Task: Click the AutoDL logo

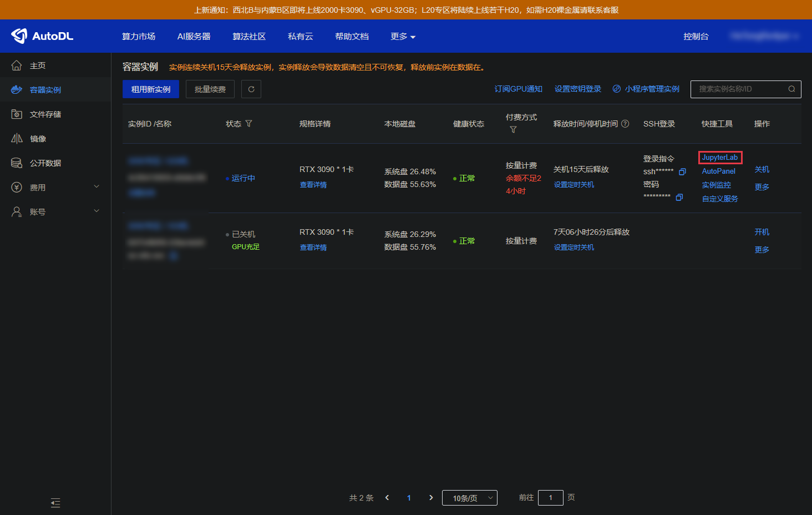Action: click(x=42, y=36)
